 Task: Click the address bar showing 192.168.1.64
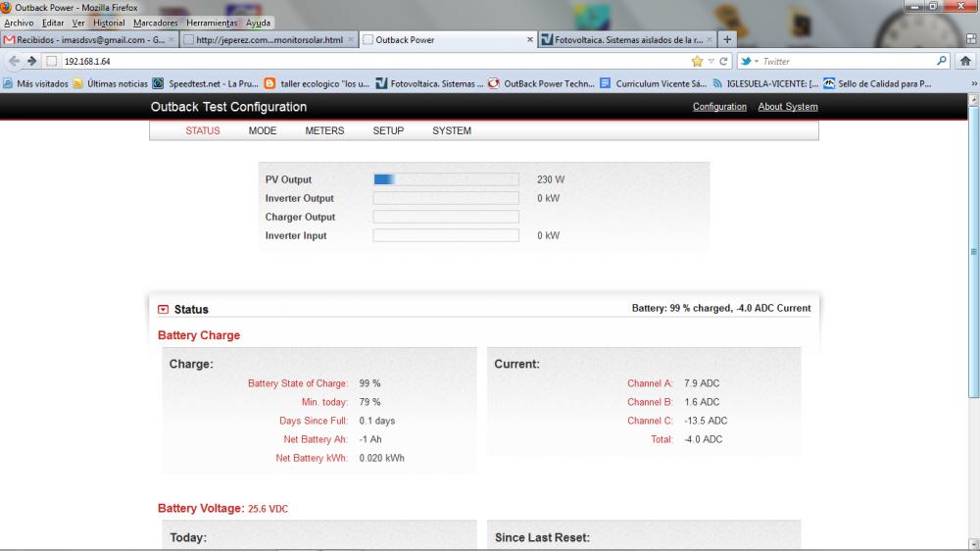click(375, 62)
